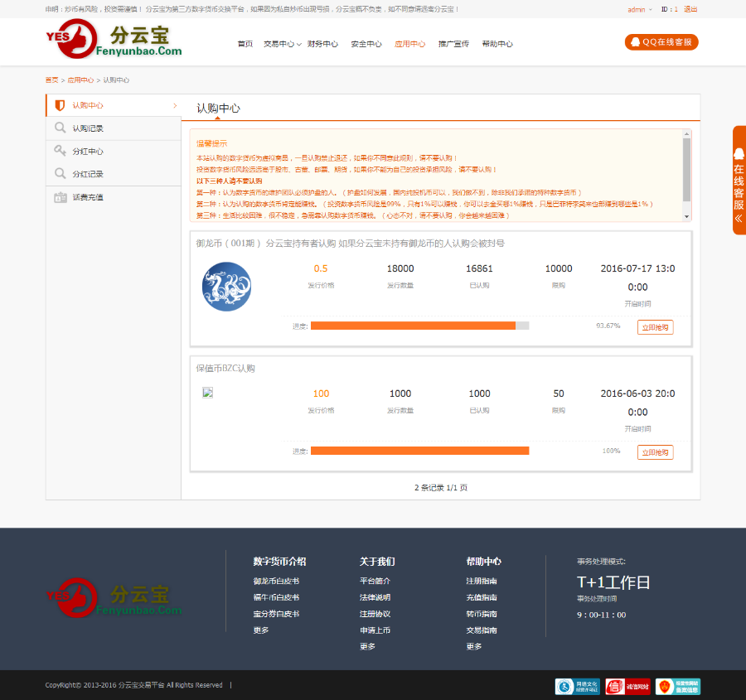
Task: Collapse the side panel with double arrow
Action: point(739,219)
